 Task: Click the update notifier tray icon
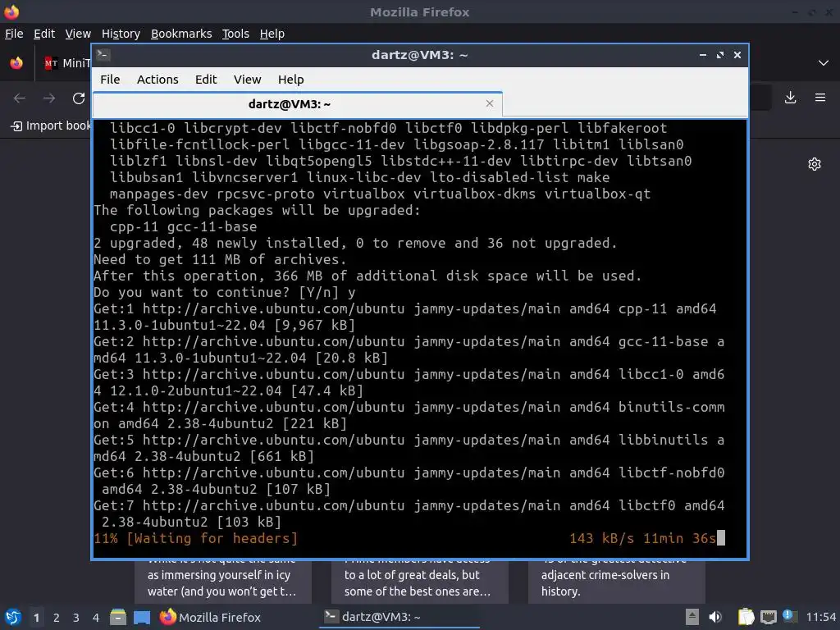(x=790, y=616)
